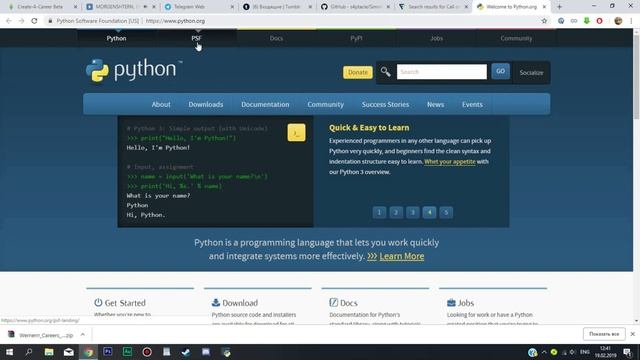640x360 pixels.
Task: Close the downloads bar
Action: click(x=633, y=334)
